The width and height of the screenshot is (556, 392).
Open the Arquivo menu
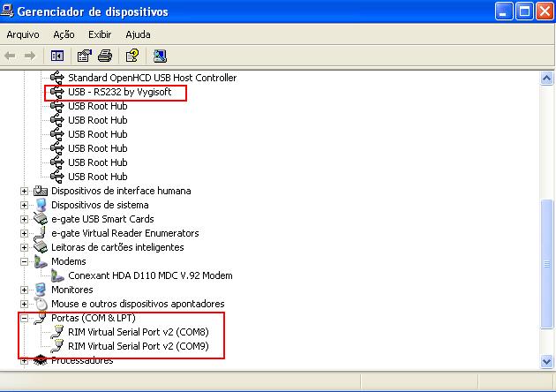point(23,34)
